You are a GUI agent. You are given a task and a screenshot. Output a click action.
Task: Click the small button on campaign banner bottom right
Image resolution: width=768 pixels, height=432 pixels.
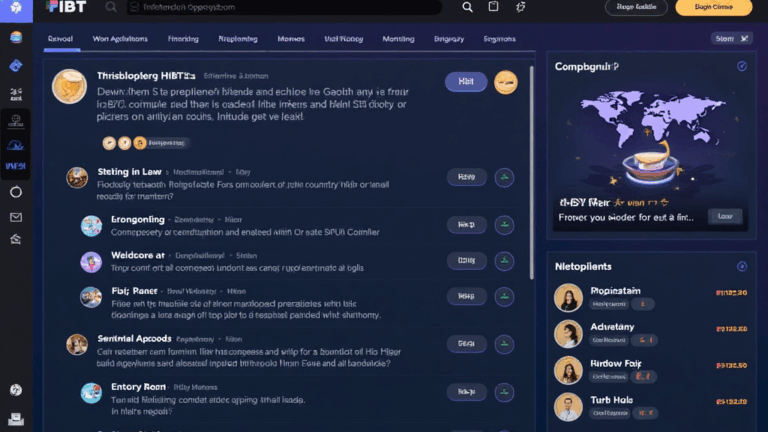pyautogui.click(x=725, y=216)
